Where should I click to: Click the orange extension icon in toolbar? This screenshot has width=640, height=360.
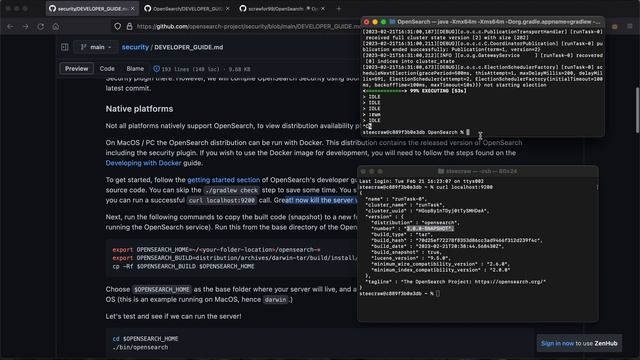(614, 27)
